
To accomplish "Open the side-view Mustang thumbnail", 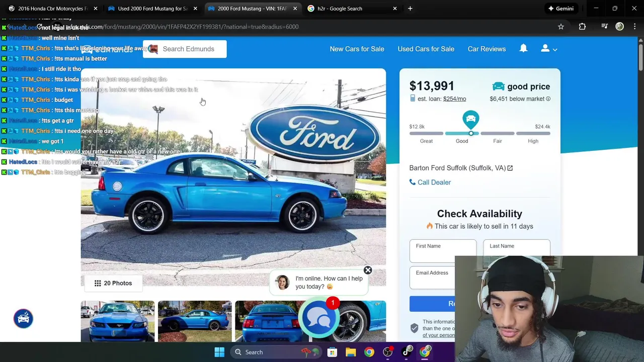I will (x=195, y=321).
